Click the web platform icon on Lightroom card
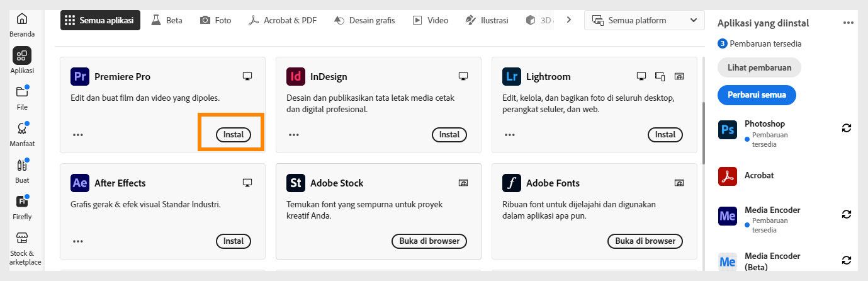The width and height of the screenshot is (868, 281). tap(679, 76)
